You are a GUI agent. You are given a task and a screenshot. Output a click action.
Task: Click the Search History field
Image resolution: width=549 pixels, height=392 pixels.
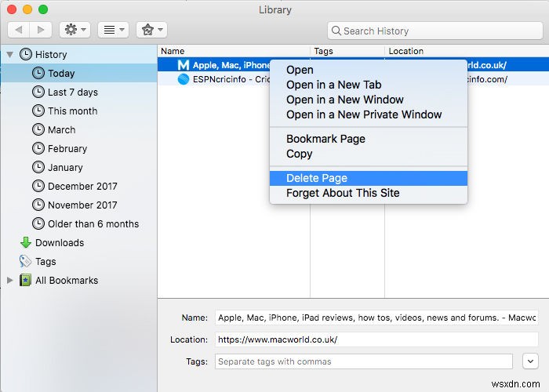pos(435,31)
